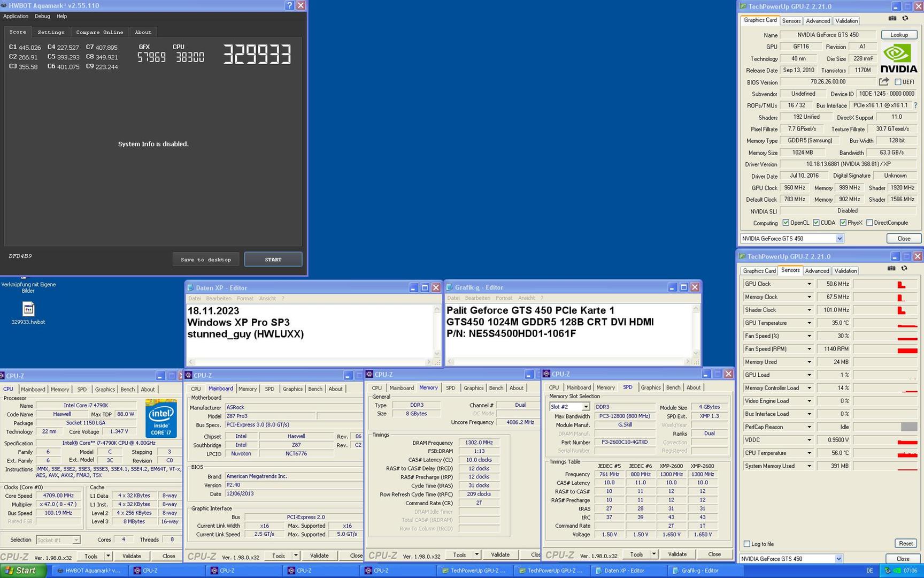Click Close in the upper GPU-Z window

click(x=904, y=239)
